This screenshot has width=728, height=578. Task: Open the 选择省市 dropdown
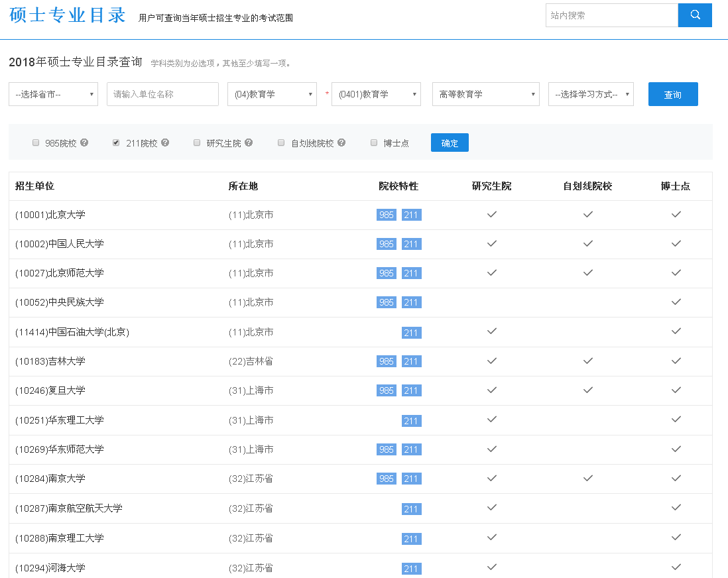click(x=53, y=93)
